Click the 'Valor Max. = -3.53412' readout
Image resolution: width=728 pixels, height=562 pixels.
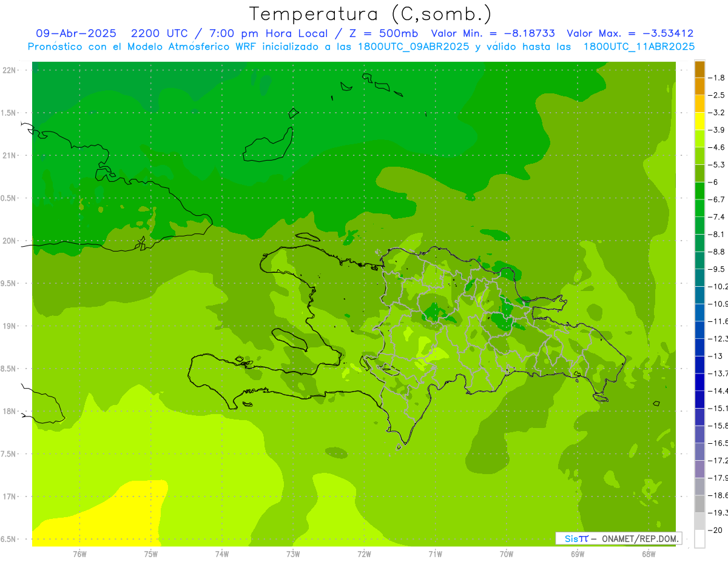coord(630,33)
